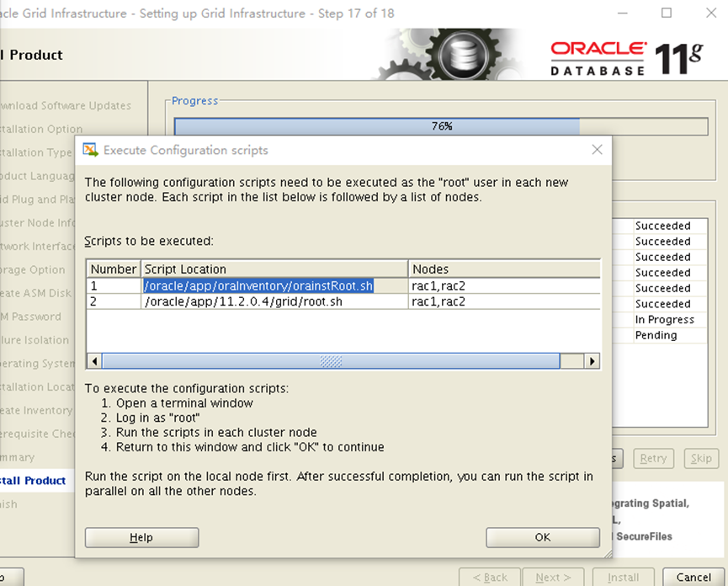Viewport: 728px width, 586px height.
Task: Click the Back button in installer
Action: coord(490,578)
